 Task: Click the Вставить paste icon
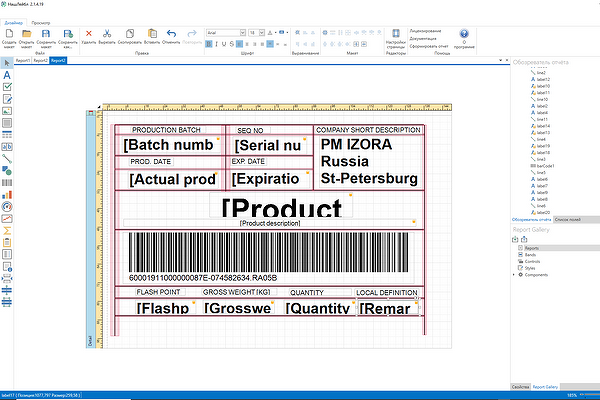151,35
